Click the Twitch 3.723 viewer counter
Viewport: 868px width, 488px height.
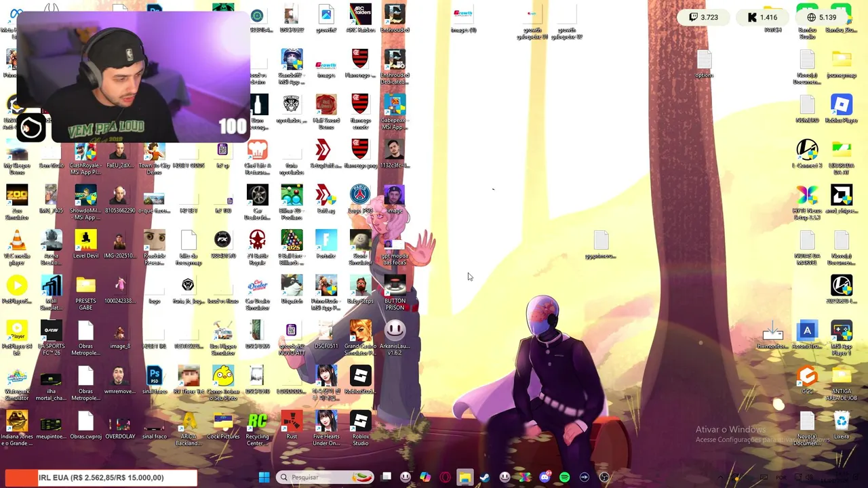(704, 17)
